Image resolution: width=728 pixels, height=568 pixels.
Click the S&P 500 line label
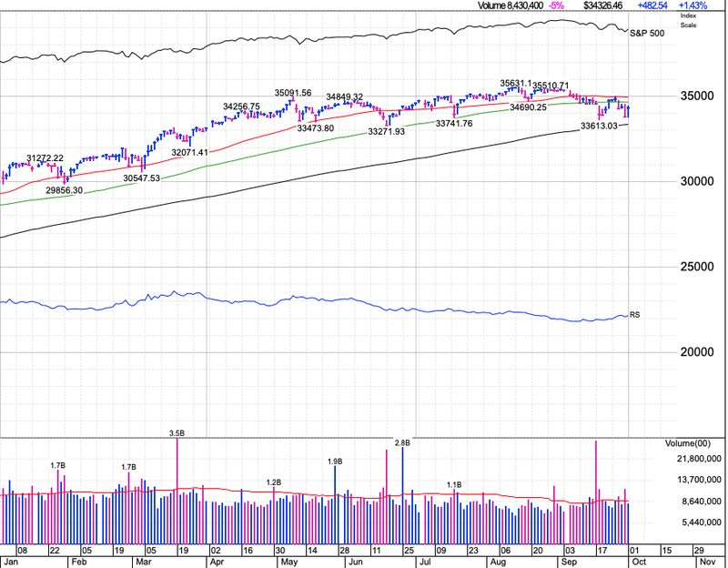(647, 34)
